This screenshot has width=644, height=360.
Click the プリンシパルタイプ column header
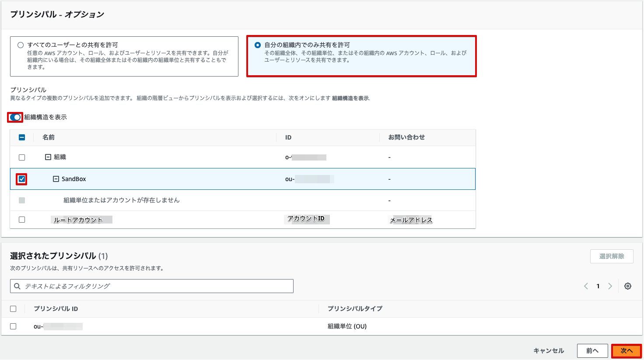click(355, 309)
